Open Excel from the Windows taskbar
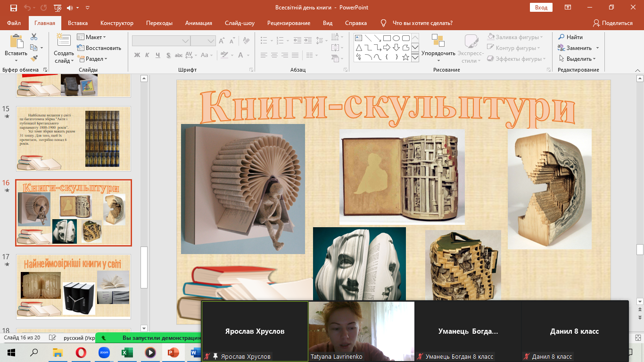 tap(127, 352)
